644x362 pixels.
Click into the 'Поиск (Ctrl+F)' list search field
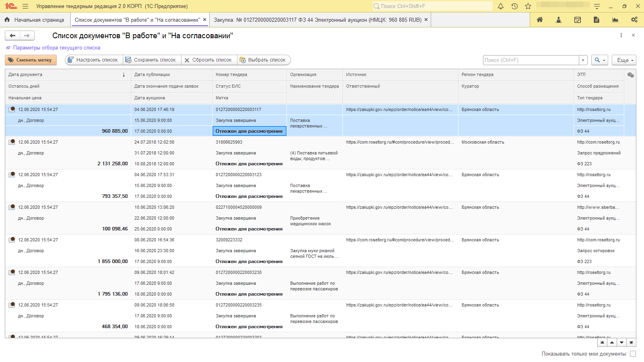(x=530, y=60)
